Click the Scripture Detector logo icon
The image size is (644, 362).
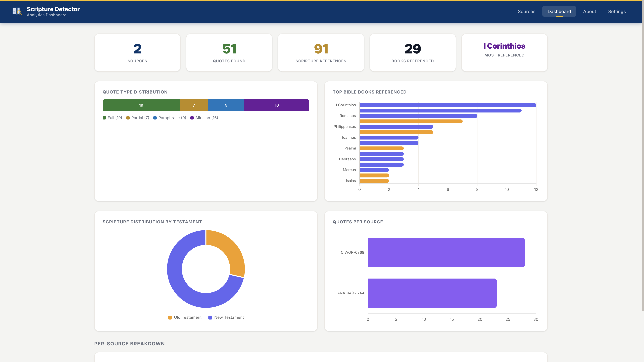pyautogui.click(x=17, y=12)
